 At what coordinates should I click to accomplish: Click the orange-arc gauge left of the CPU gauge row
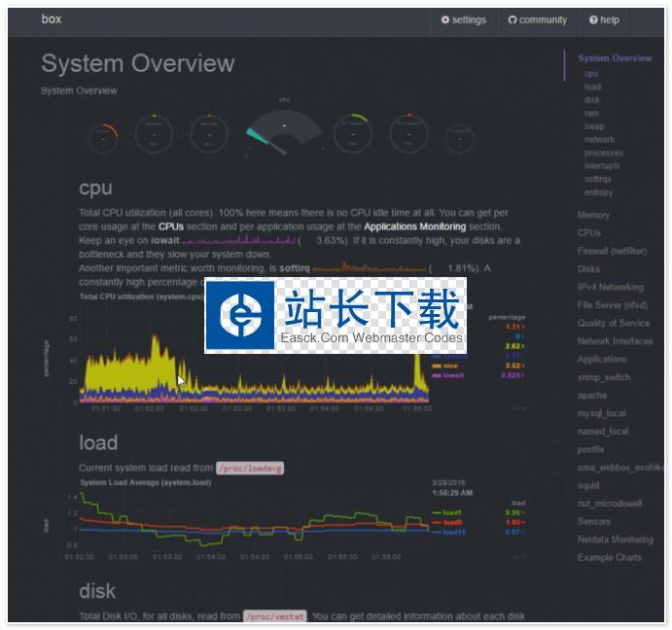point(103,138)
